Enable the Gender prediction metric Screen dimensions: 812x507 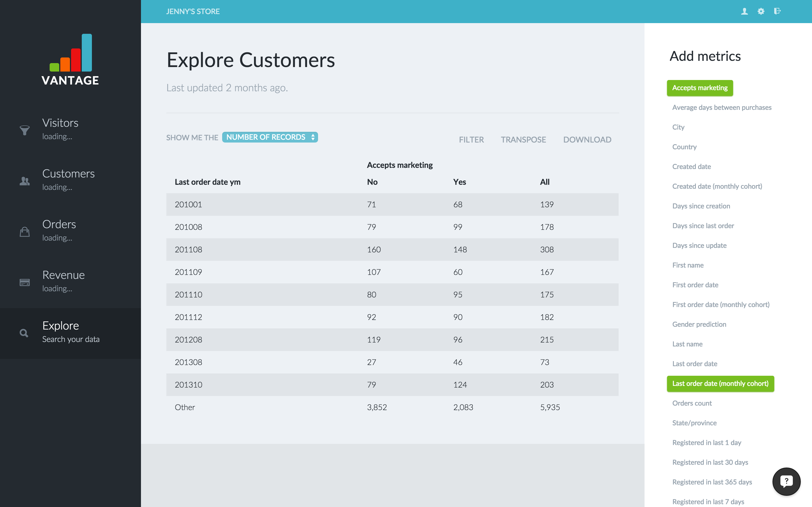tap(699, 324)
